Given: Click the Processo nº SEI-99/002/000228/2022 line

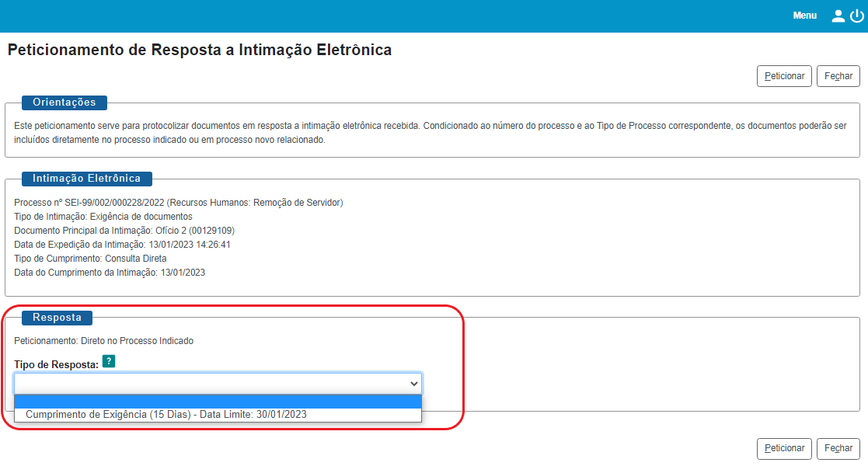Looking at the screenshot, I should tap(179, 203).
